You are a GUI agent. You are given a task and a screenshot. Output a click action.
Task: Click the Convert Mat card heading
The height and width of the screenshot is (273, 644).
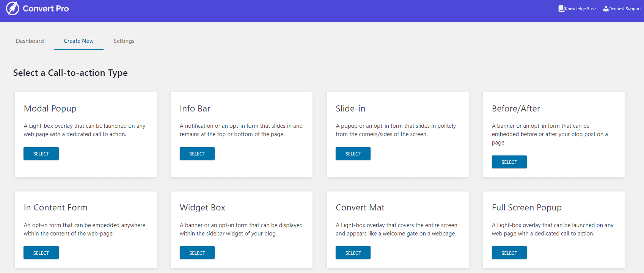tap(360, 207)
